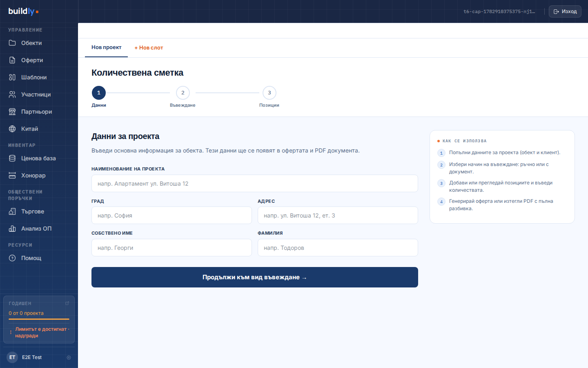Select the Хонорар icon
Viewport: 588px width, 368px height.
pos(12,175)
